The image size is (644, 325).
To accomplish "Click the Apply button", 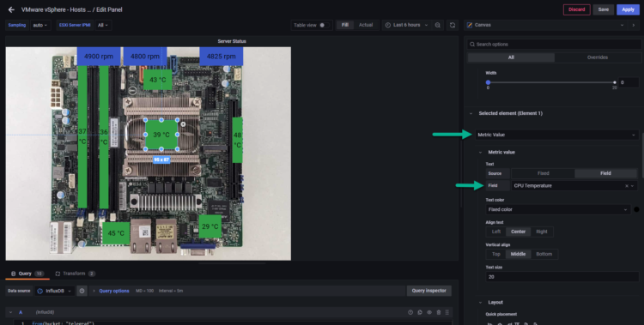I will point(628,9).
